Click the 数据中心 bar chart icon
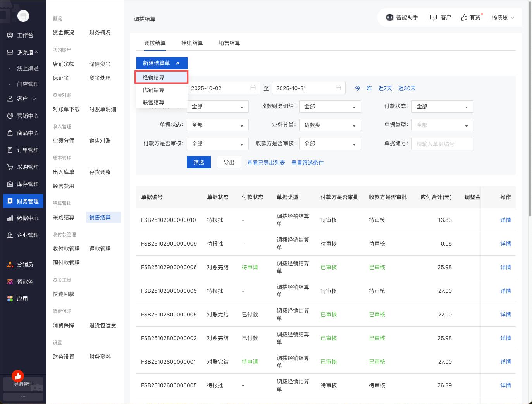This screenshot has width=532, height=404. click(x=10, y=218)
